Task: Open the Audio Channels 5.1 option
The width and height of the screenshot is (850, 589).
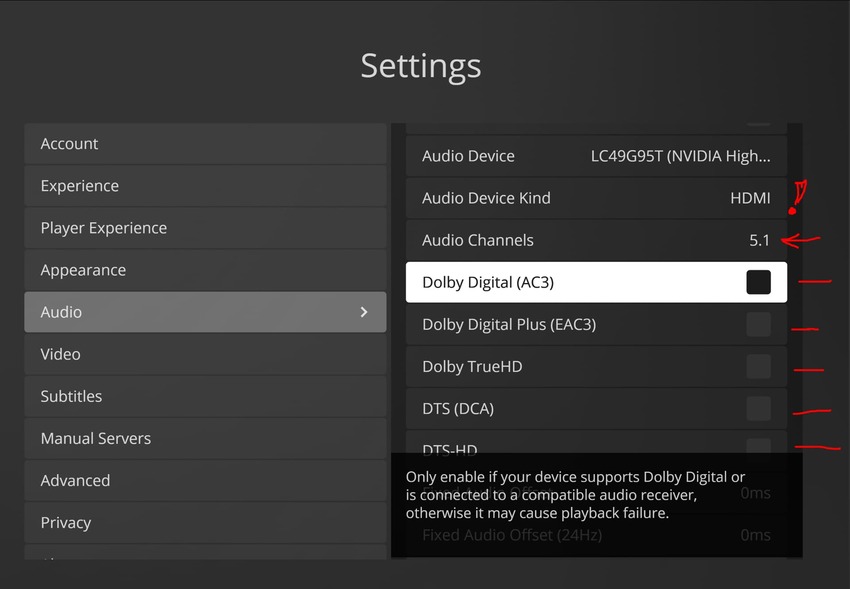Action: pyautogui.click(x=759, y=240)
